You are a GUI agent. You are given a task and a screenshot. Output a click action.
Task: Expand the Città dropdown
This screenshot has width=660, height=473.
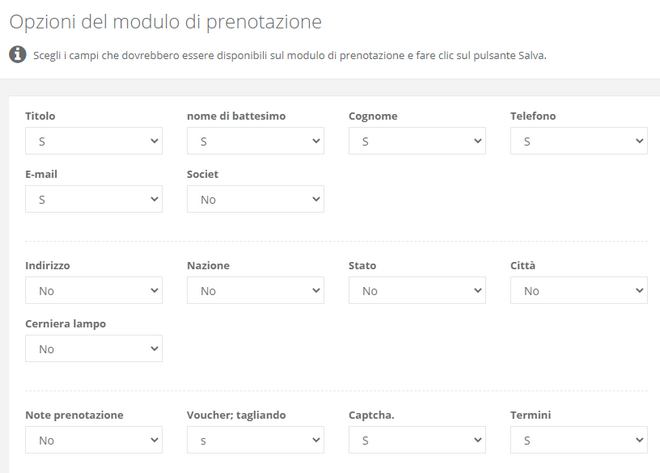click(x=579, y=291)
